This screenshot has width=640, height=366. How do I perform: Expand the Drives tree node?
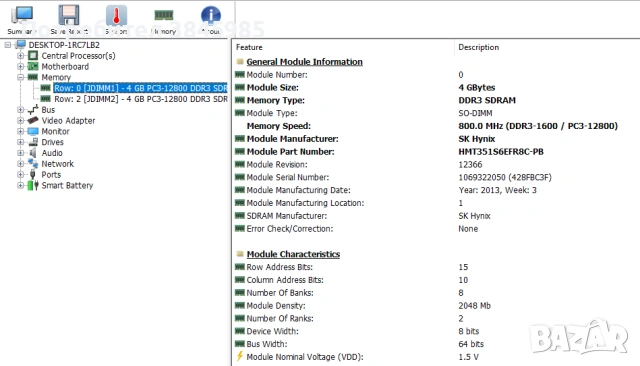click(20, 142)
